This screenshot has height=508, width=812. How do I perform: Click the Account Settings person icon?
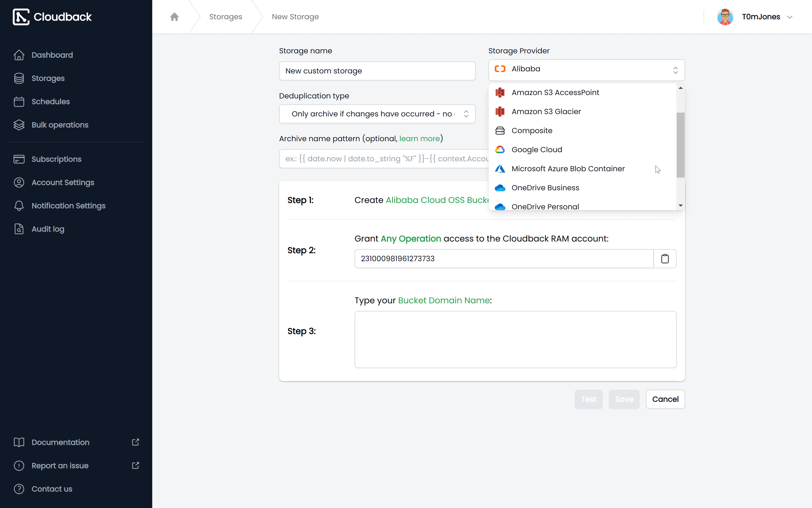coord(19,182)
